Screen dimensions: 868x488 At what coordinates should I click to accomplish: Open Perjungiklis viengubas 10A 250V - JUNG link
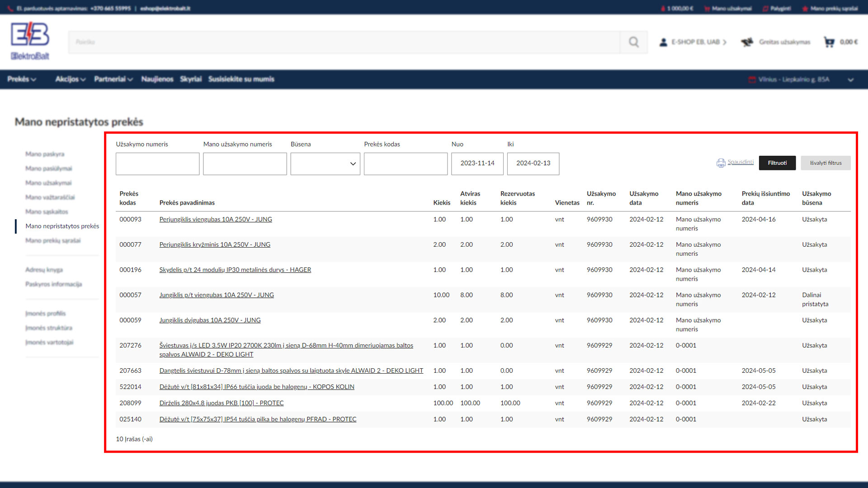click(x=216, y=219)
